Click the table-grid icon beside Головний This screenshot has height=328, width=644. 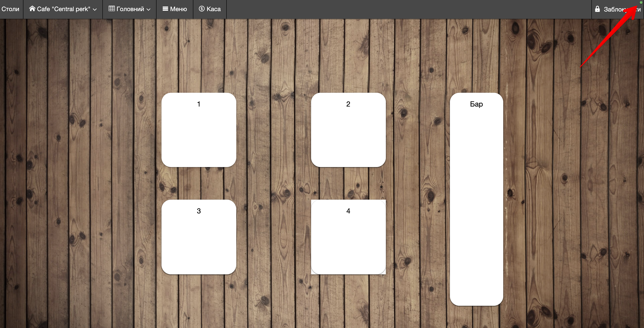(x=111, y=9)
